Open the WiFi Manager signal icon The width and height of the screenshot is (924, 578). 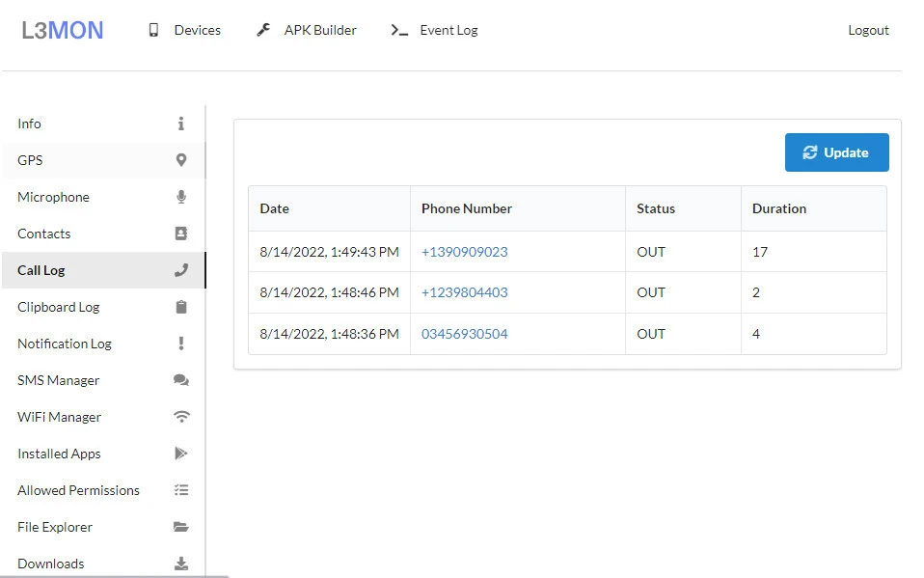pyautogui.click(x=180, y=417)
